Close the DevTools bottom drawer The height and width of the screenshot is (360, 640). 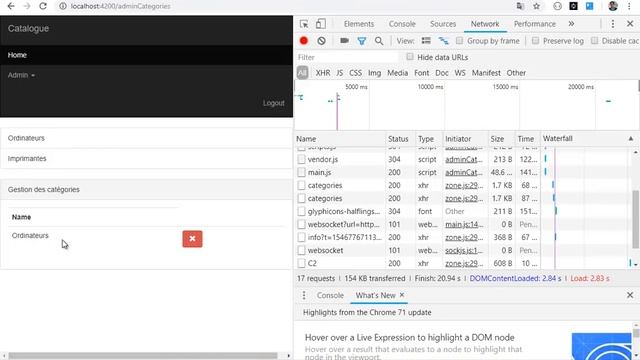(x=630, y=295)
